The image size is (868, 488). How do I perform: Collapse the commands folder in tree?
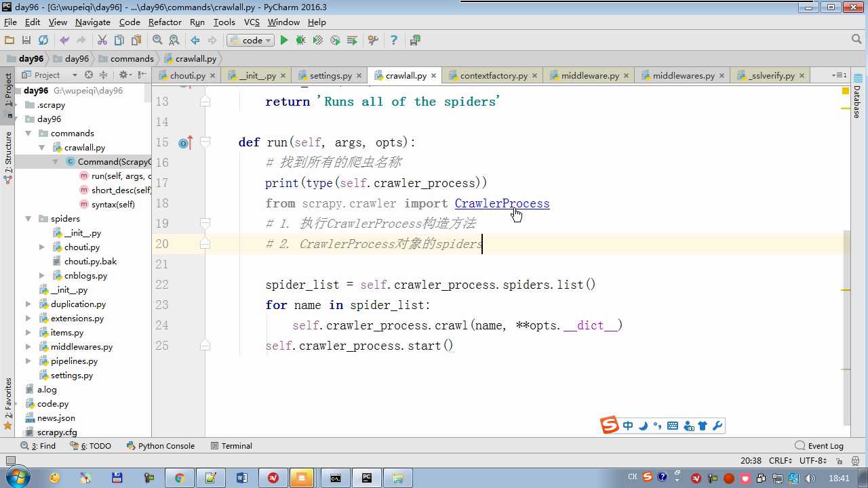pos(28,134)
